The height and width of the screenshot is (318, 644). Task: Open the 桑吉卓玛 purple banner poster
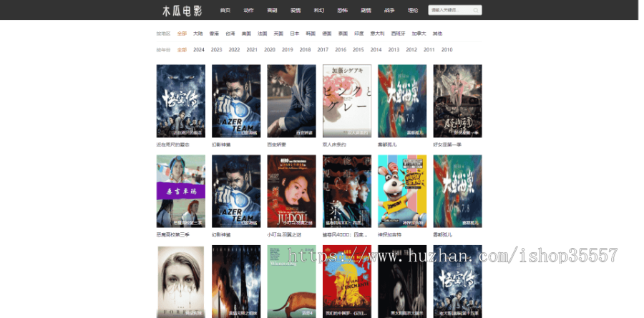pos(181,192)
